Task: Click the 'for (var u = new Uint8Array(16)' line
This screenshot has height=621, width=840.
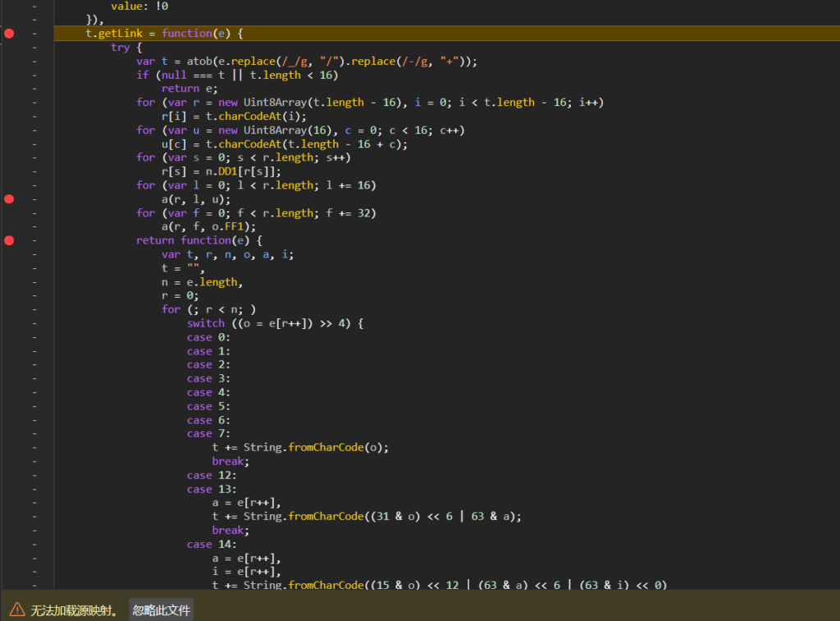Action: (x=300, y=130)
